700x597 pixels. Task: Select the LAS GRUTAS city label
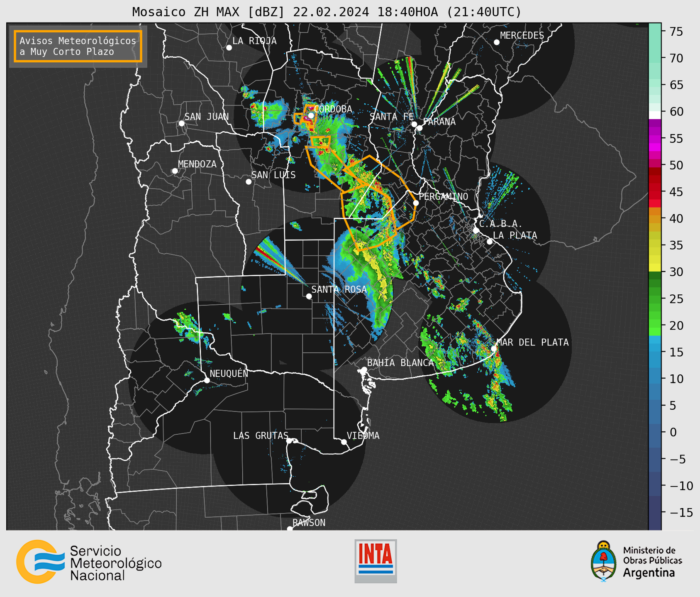point(261,436)
